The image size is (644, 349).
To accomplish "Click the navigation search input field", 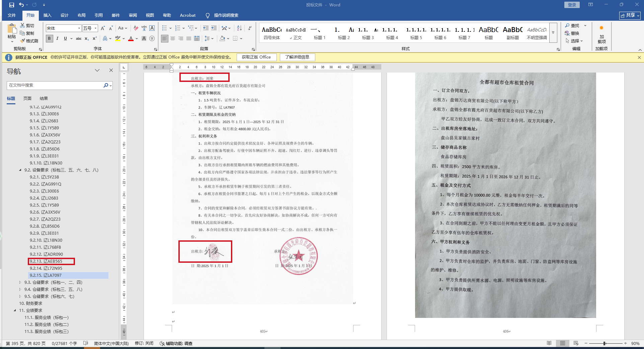I will tap(55, 85).
